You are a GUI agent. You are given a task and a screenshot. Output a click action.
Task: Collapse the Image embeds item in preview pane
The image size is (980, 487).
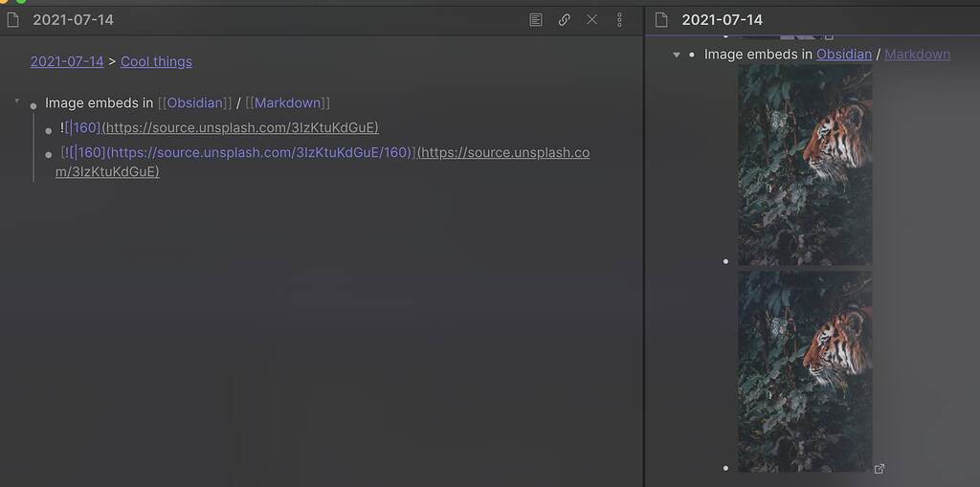click(x=677, y=55)
